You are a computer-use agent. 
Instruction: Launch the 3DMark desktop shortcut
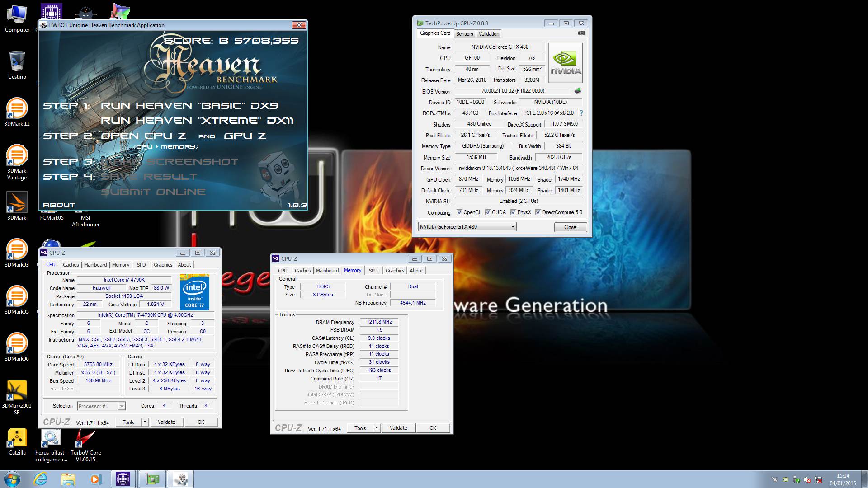coord(17,206)
